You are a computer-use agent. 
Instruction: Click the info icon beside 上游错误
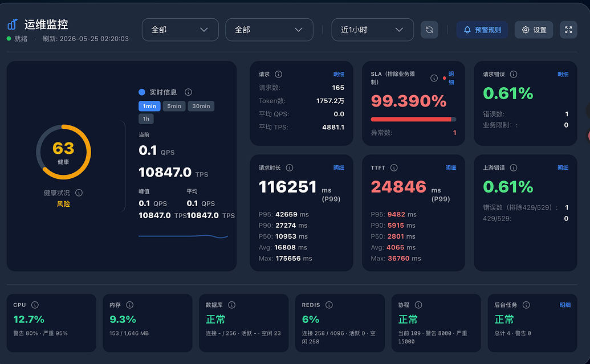click(514, 167)
